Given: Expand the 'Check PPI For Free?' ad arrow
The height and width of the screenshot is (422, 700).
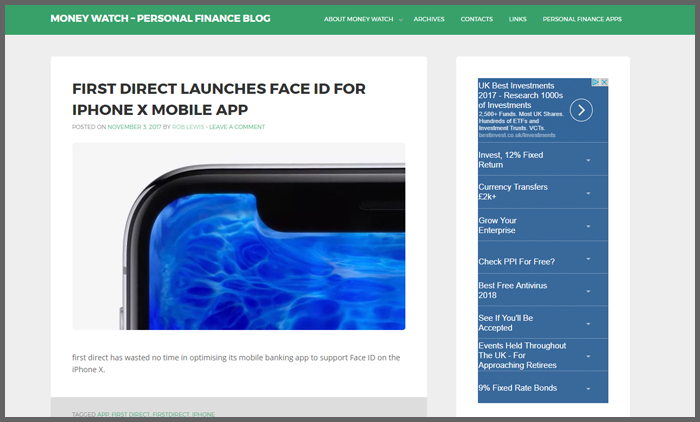Looking at the screenshot, I should [588, 259].
